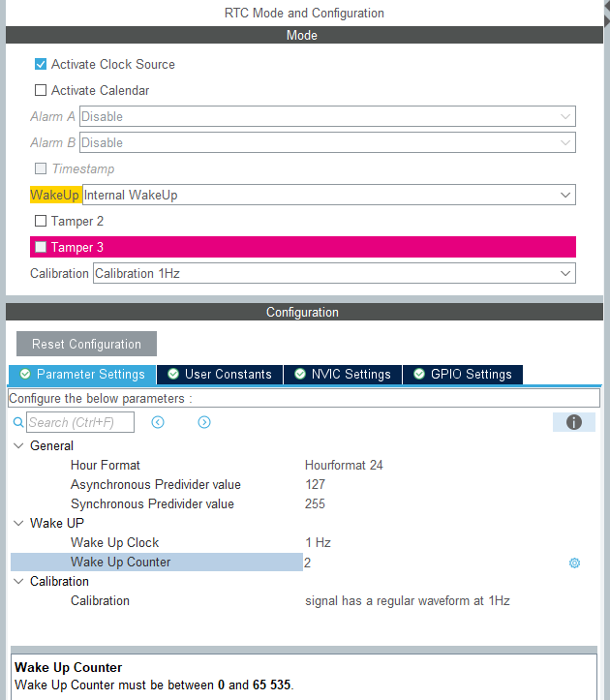The image size is (610, 700).
Task: Click the Reset Configuration button
Action: (86, 345)
